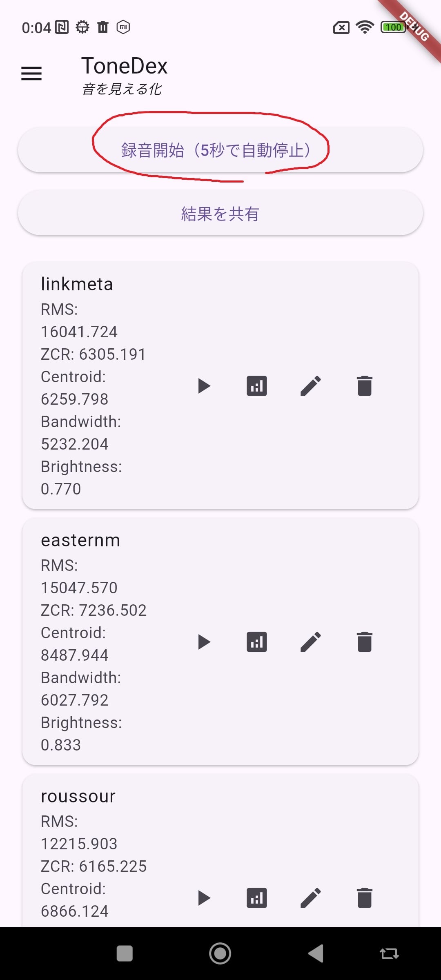Tap the screen rotation icon in navigation bar
The height and width of the screenshot is (980, 441).
click(389, 953)
